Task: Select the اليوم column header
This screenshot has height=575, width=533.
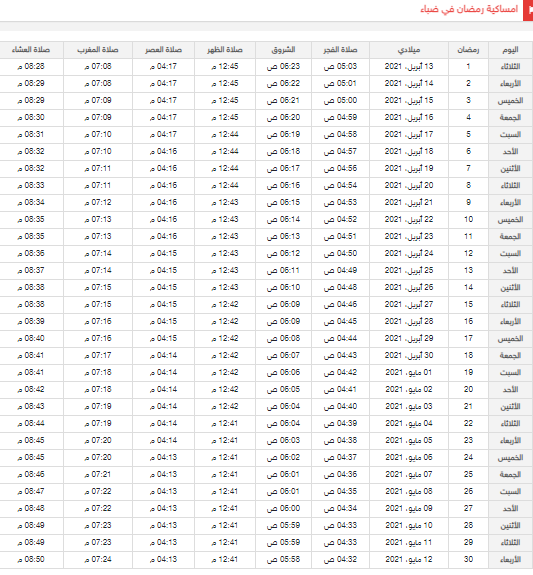Action: pyautogui.click(x=511, y=50)
